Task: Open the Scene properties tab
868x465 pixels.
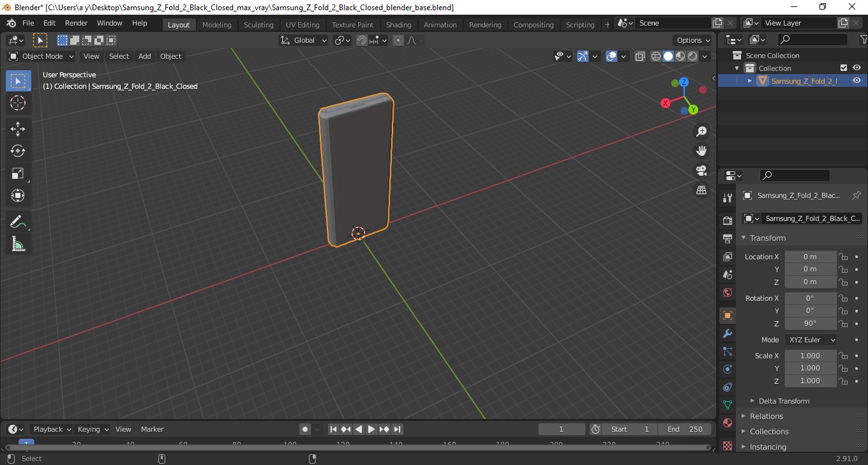Action: point(727,275)
